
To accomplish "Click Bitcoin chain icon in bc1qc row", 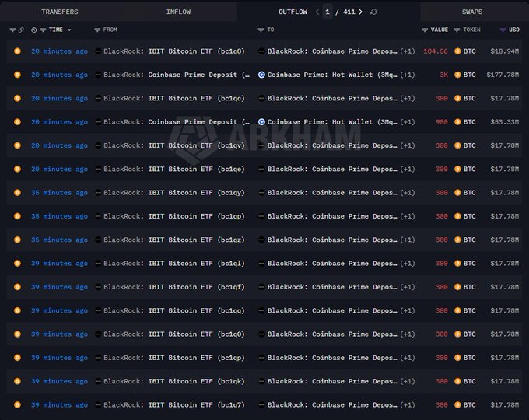I will [x=17, y=99].
